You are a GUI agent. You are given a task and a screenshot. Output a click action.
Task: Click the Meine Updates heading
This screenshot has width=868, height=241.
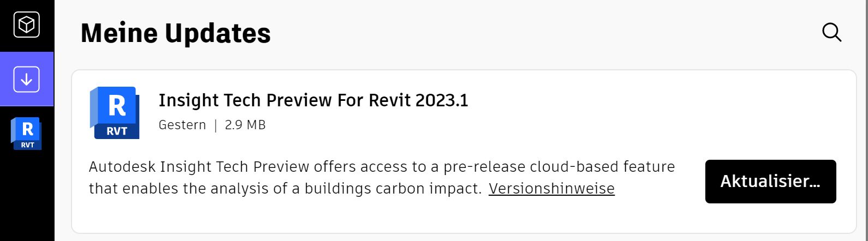[x=176, y=33]
